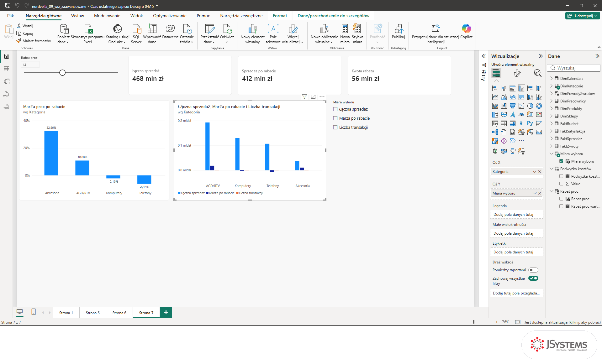Click the Rabat proc value box

30,65
